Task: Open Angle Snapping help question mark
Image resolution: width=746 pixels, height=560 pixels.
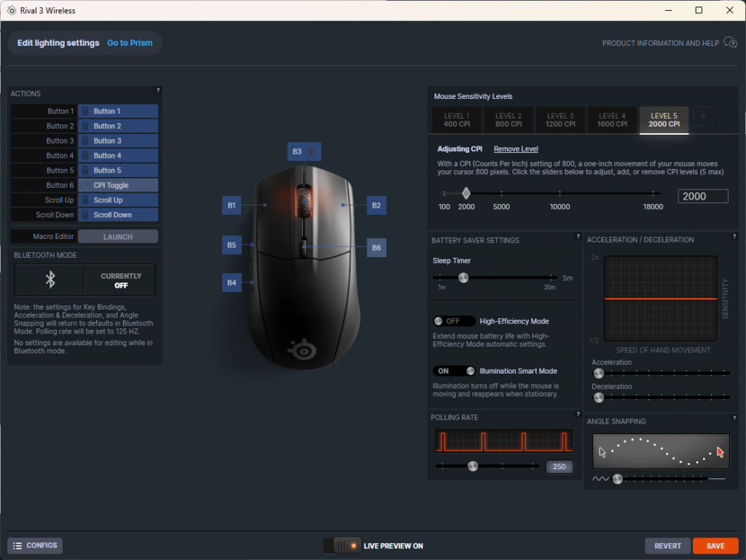Action: click(734, 418)
